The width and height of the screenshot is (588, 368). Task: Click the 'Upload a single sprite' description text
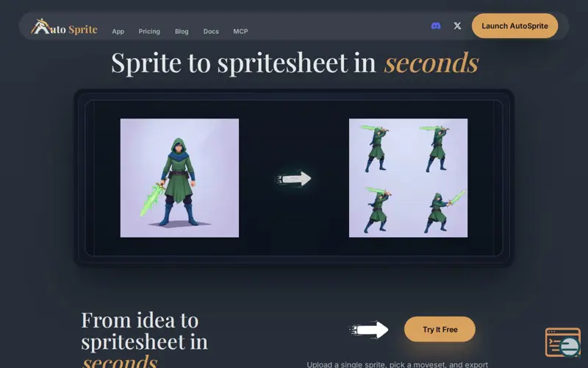pyautogui.click(x=398, y=364)
